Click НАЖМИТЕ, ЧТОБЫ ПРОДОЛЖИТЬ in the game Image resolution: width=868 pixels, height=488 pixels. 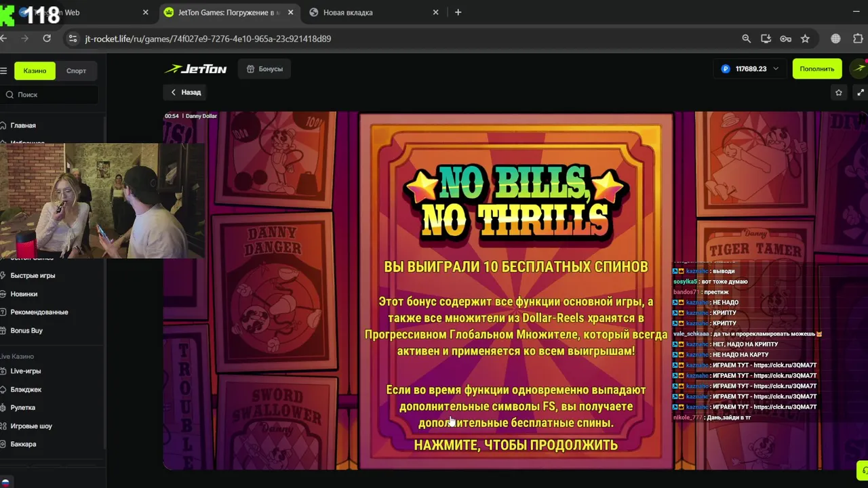[x=516, y=445]
